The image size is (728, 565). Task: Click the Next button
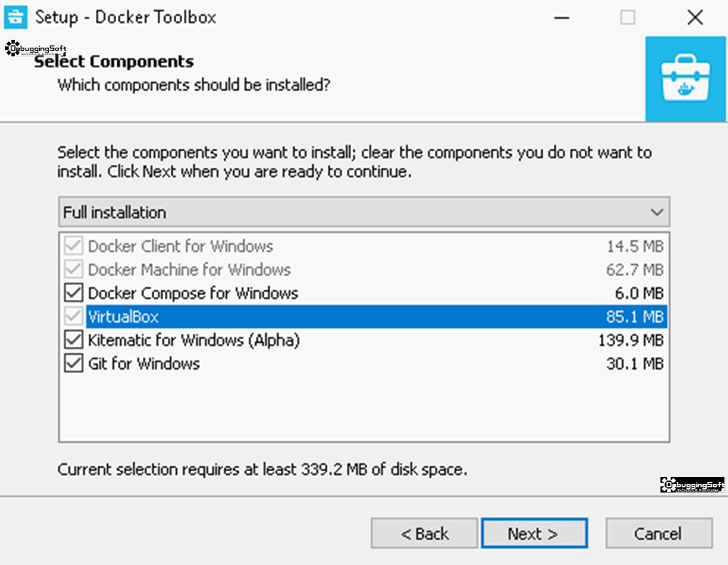[x=535, y=534]
